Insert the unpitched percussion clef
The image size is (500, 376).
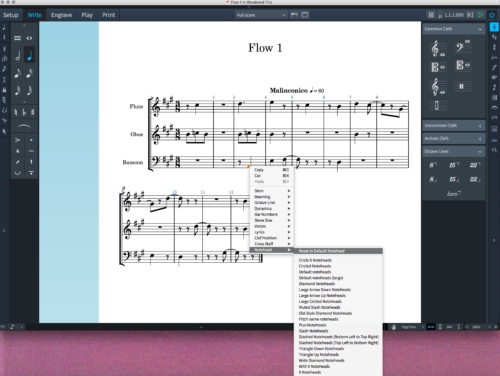[462, 86]
